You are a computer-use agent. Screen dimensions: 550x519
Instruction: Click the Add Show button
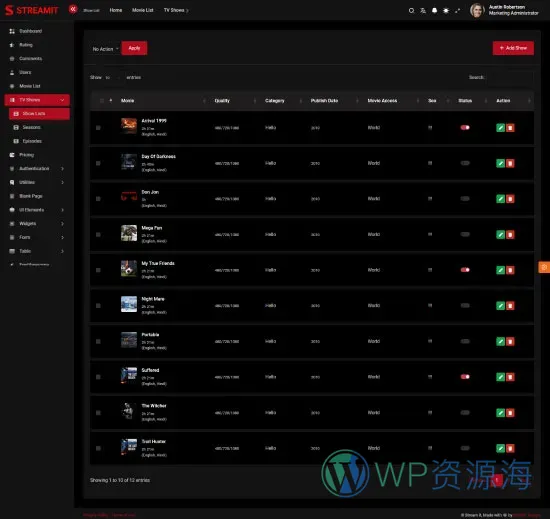tap(513, 48)
